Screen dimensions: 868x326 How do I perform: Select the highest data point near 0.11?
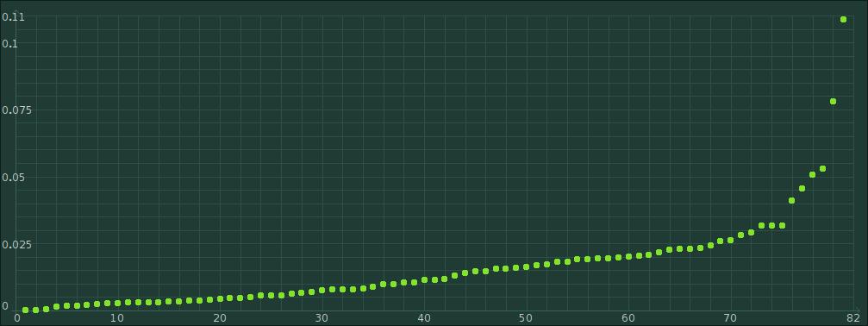coord(843,19)
